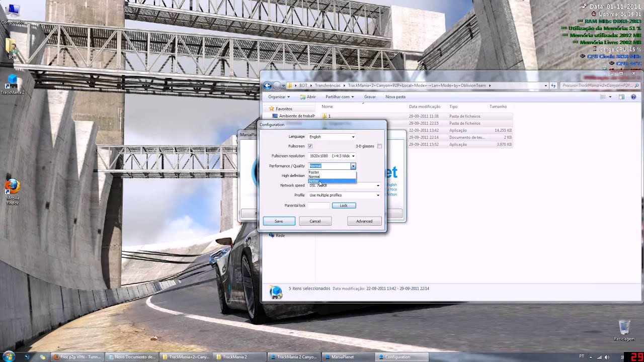Click the volume icon in the system tray
This screenshot has height=362, width=644.
[x=607, y=357]
